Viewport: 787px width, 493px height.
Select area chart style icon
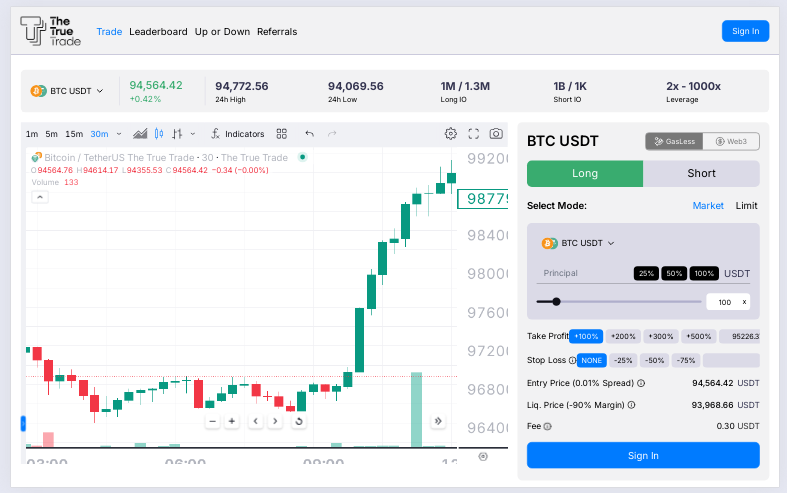[x=140, y=134]
